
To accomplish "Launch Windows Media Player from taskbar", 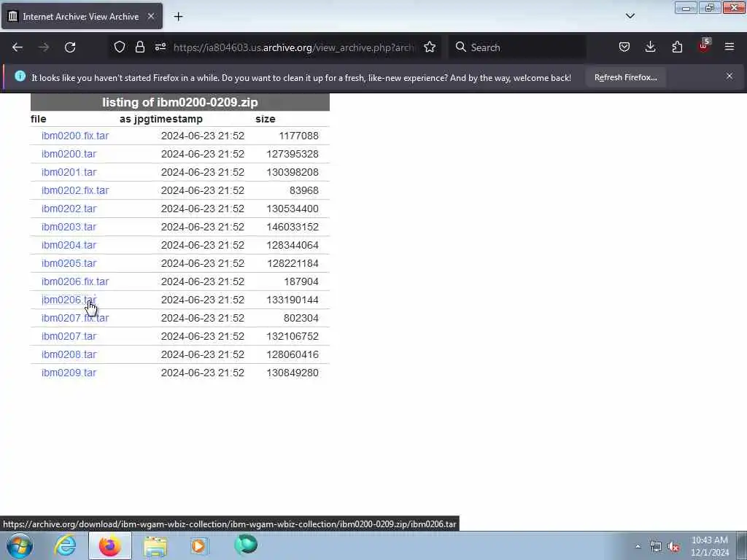I will coord(199,545).
